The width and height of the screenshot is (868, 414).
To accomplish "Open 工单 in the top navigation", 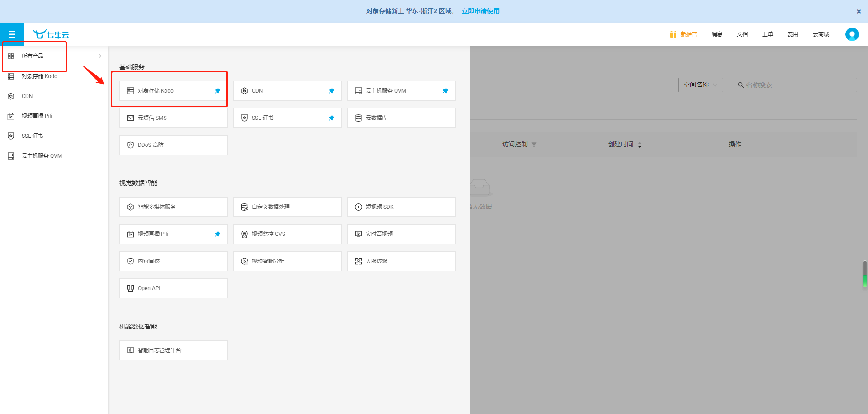I will click(x=767, y=34).
